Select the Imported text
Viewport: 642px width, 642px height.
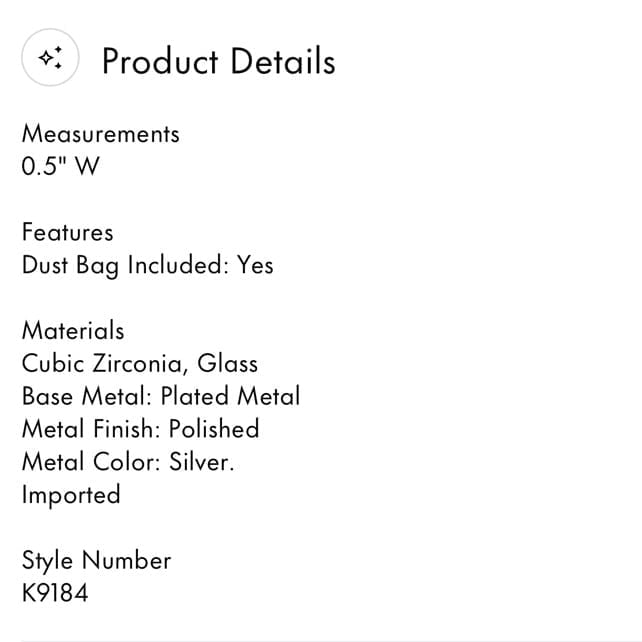(x=71, y=495)
